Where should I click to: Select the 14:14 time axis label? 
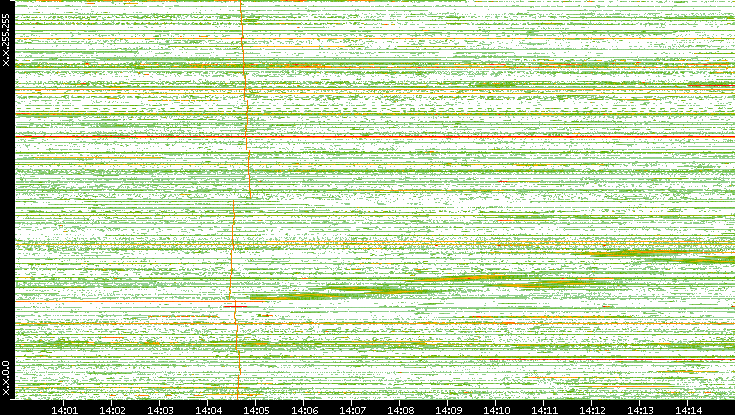tap(688, 410)
